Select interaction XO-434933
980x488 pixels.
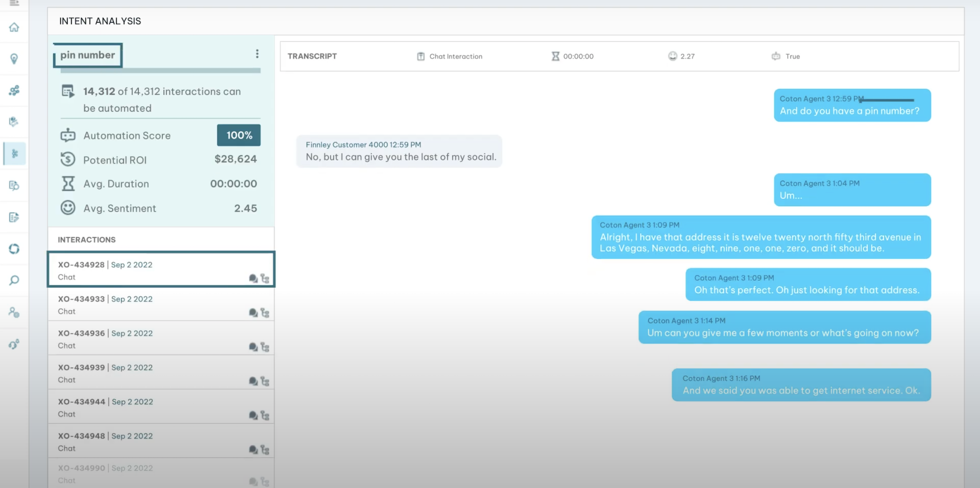point(161,304)
